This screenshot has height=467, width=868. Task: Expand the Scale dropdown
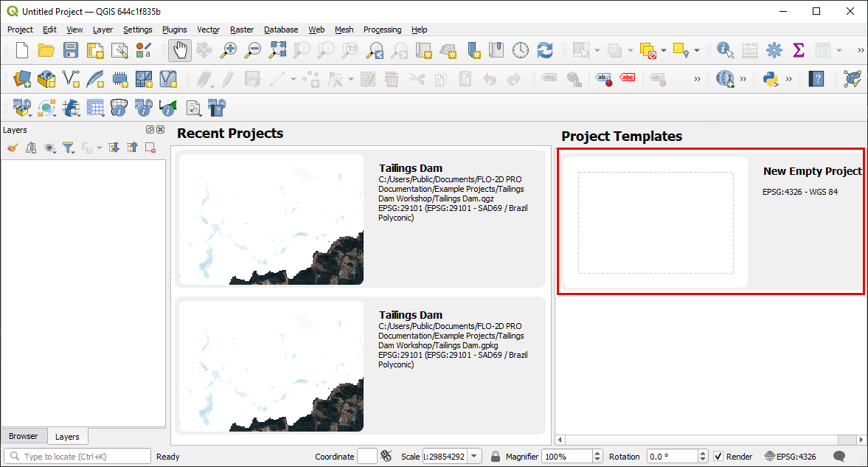point(474,457)
